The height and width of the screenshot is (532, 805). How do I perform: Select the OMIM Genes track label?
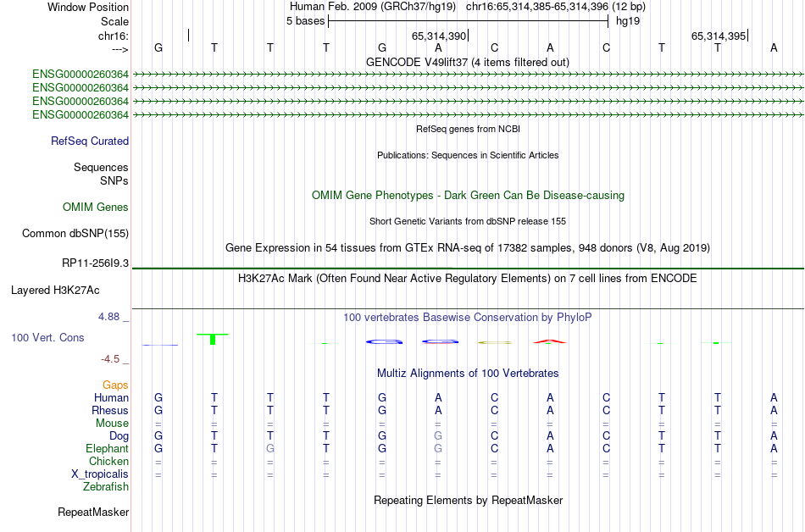(96, 208)
